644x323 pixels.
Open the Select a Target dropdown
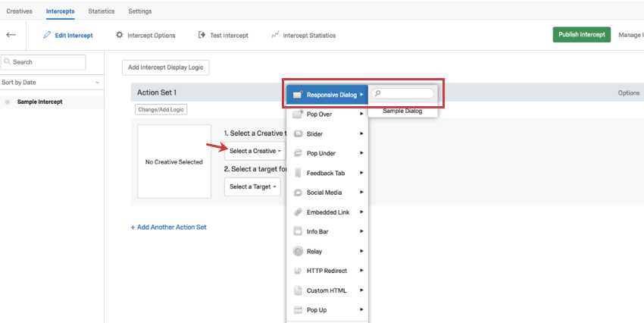tap(252, 187)
